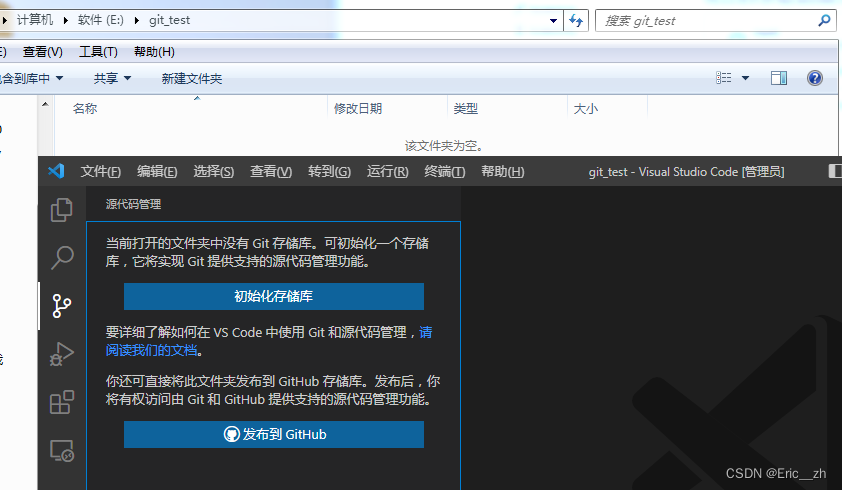Image resolution: width=842 pixels, height=490 pixels.
Task: Open 运行(R) menu in VS Code
Action: point(388,171)
